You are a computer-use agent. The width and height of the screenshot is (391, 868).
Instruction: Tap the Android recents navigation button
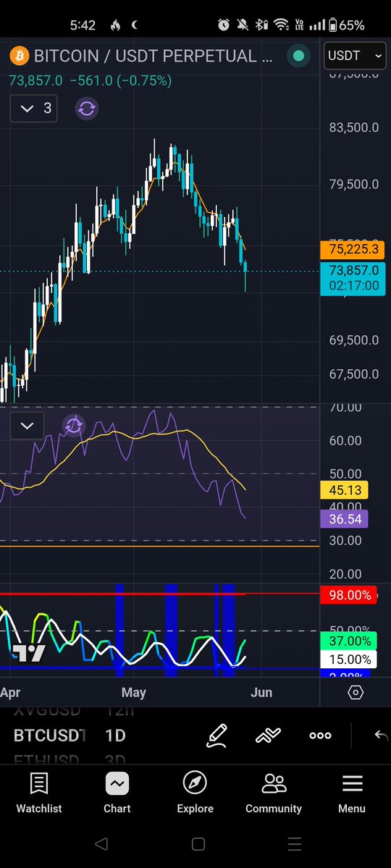295,843
